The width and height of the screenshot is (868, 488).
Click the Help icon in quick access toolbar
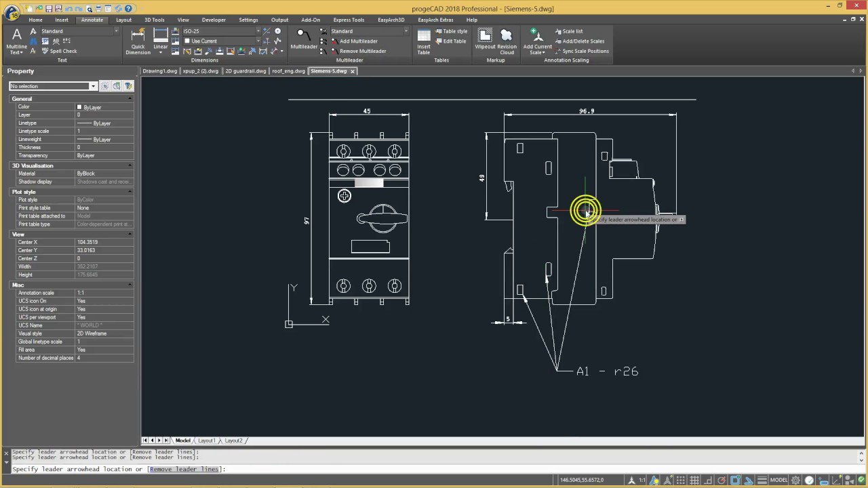click(128, 9)
